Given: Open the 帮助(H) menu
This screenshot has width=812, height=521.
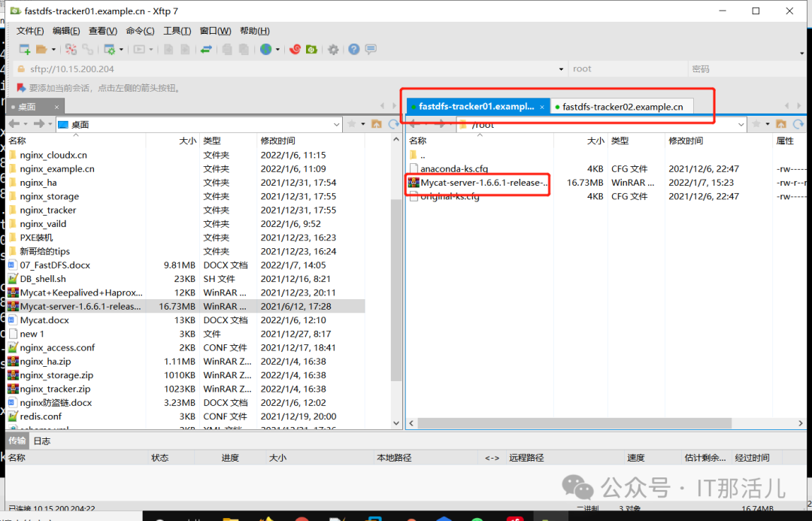Looking at the screenshot, I should pos(255,31).
